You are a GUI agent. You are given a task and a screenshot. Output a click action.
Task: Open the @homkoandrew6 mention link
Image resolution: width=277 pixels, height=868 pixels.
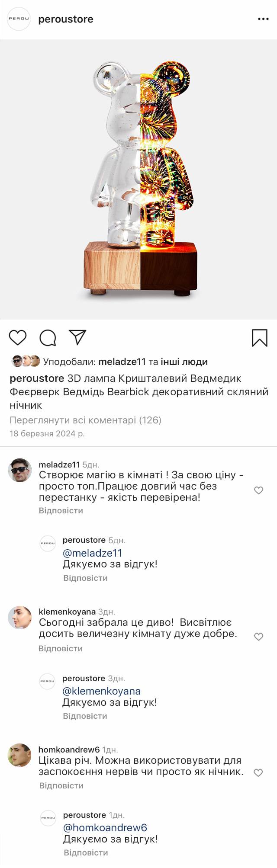coord(105,827)
